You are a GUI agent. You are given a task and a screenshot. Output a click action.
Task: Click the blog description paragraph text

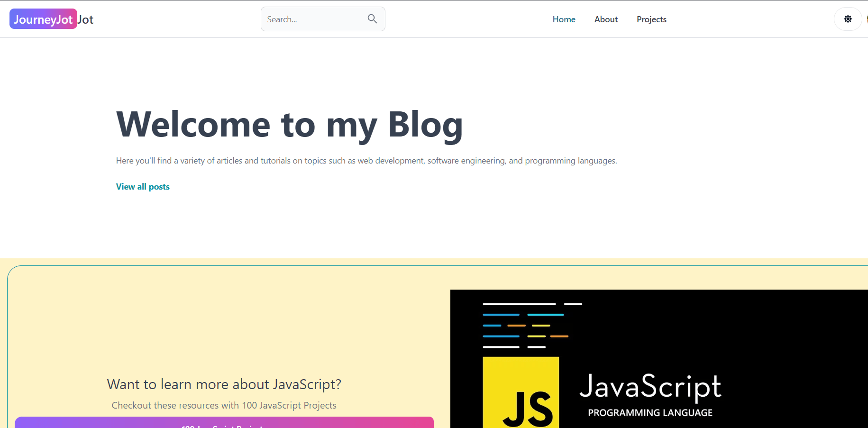[x=366, y=161]
